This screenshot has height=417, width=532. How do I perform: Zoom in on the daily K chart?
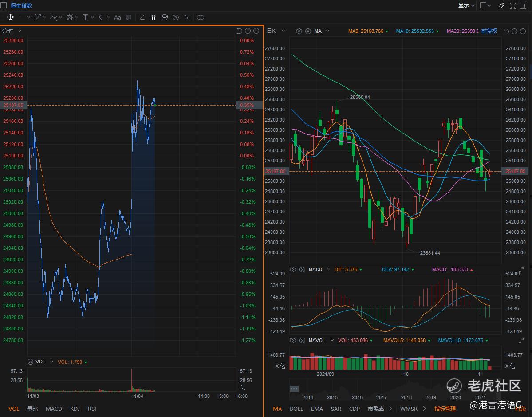point(522,31)
